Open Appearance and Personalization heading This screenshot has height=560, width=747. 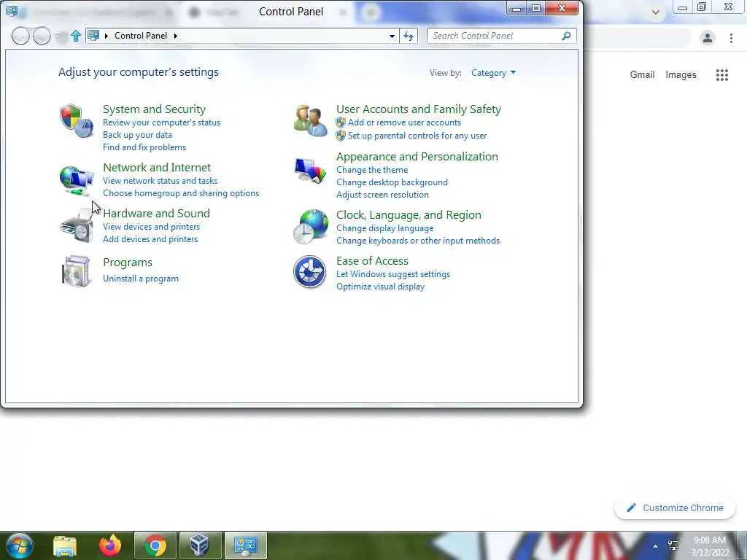[417, 156]
